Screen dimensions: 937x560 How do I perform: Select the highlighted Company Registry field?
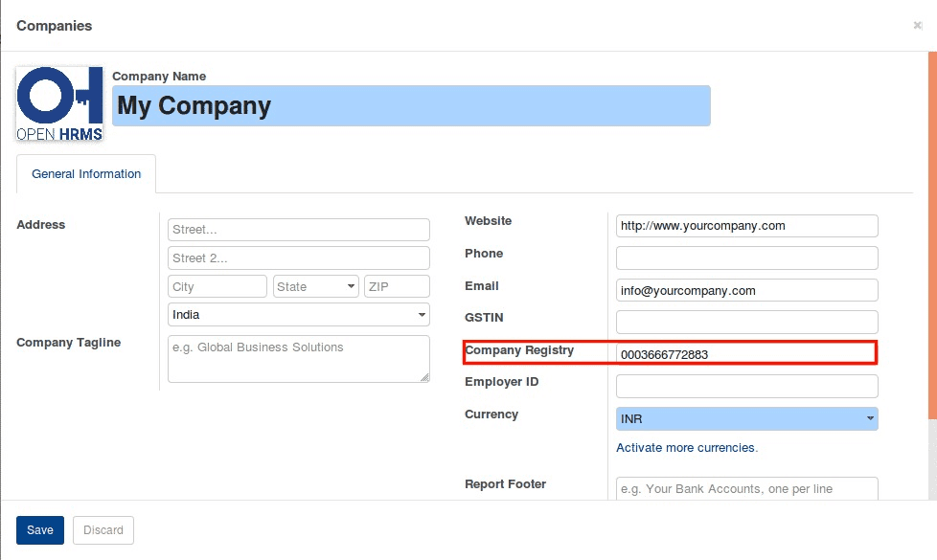click(x=746, y=353)
